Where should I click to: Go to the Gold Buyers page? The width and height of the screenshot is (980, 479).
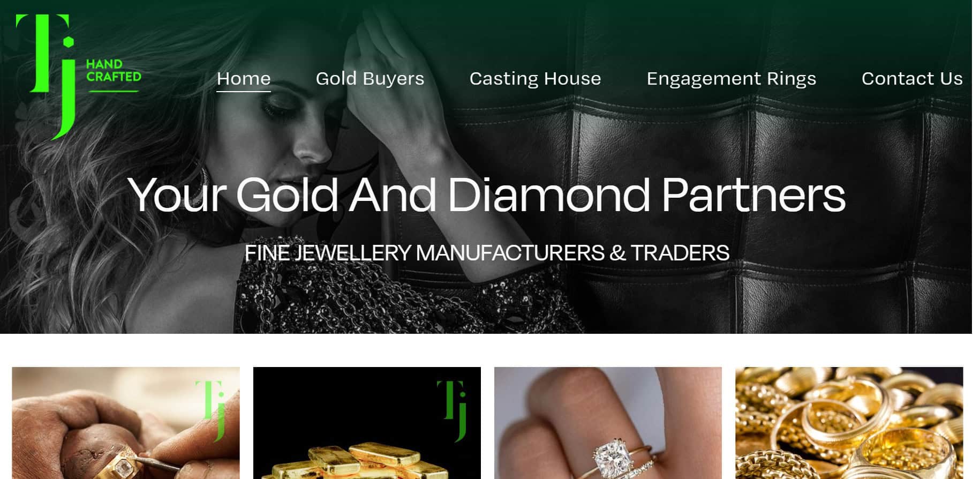click(370, 79)
